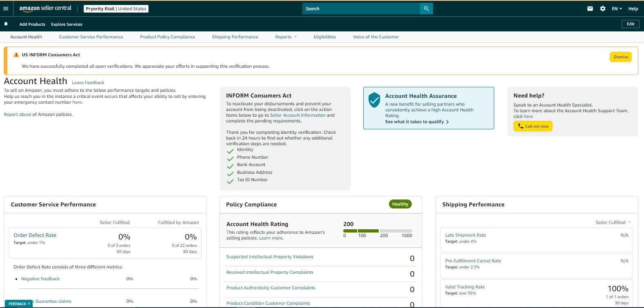Go to the Product Policy Compliance tab
644x308 pixels.
pyautogui.click(x=167, y=37)
